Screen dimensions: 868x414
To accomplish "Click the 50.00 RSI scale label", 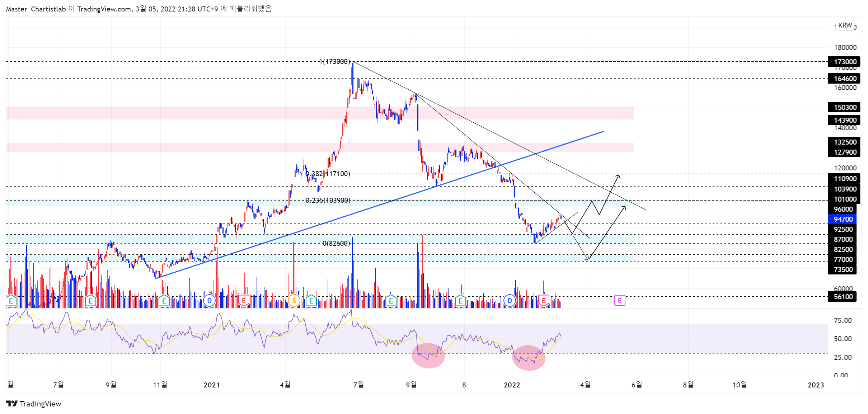I will [x=843, y=339].
